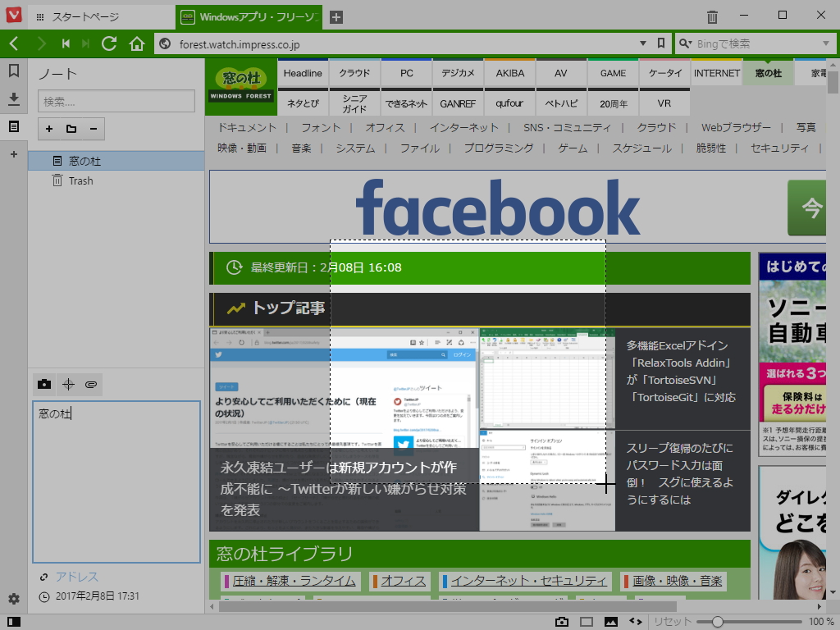
Task: Attach a file to the note via paperclip
Action: pos(91,383)
